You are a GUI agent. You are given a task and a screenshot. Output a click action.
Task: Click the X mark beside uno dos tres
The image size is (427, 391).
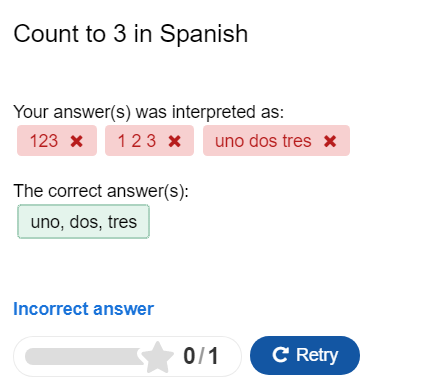pyautogui.click(x=330, y=141)
